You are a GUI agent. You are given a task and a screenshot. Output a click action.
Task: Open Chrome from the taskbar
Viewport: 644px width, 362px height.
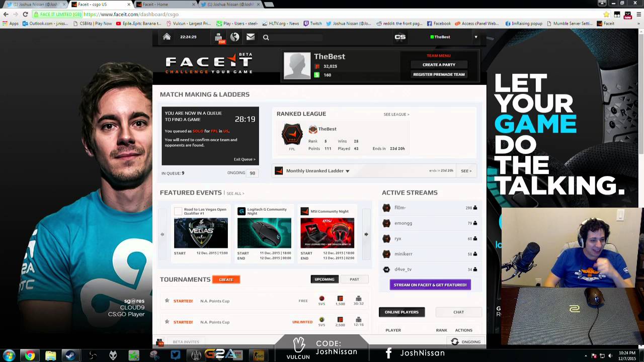[x=30, y=355]
